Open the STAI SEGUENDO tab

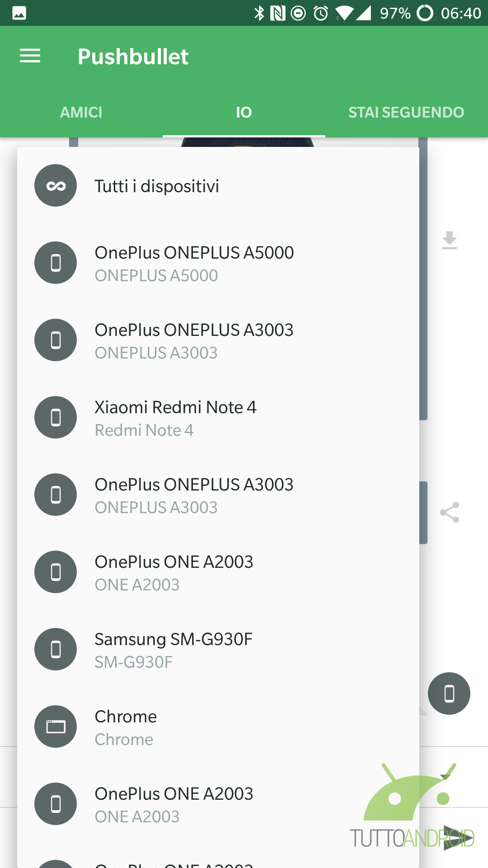click(406, 112)
